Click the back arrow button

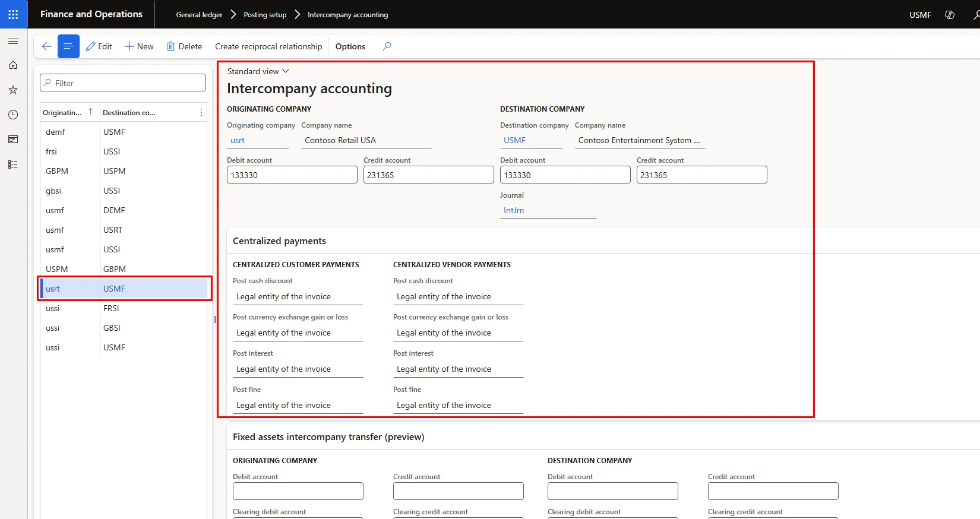pyautogui.click(x=46, y=46)
